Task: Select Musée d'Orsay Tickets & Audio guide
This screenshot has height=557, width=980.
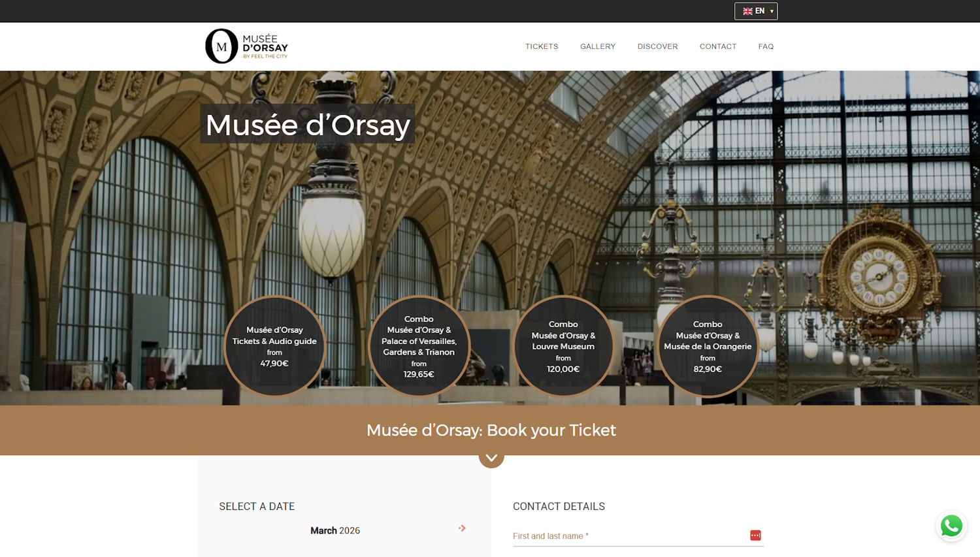Action: click(274, 346)
